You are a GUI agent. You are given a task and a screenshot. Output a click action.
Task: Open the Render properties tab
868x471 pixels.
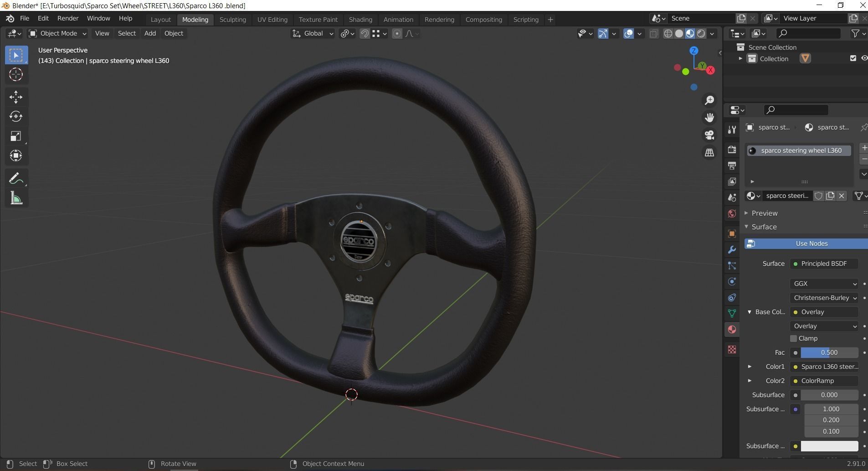coord(732,150)
